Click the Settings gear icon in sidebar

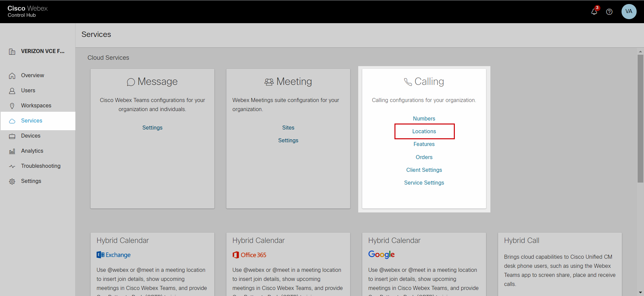point(12,182)
